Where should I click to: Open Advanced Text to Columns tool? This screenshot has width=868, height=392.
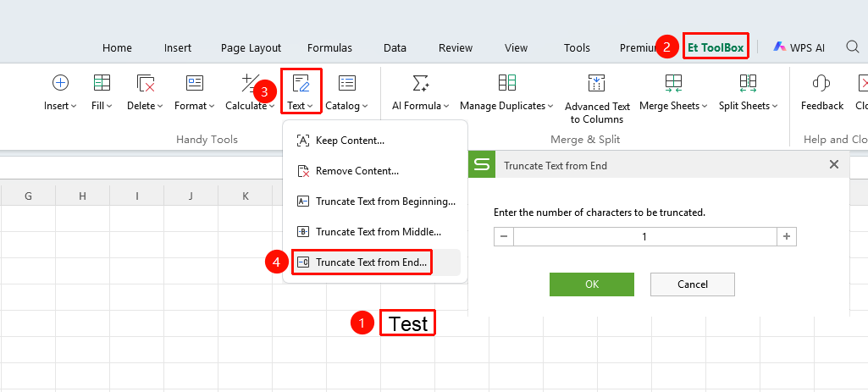597,99
